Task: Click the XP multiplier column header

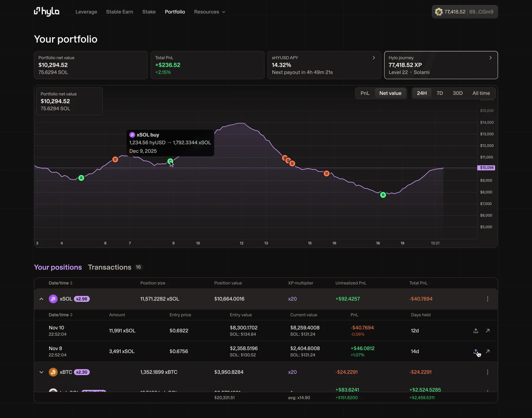Action: (301, 283)
